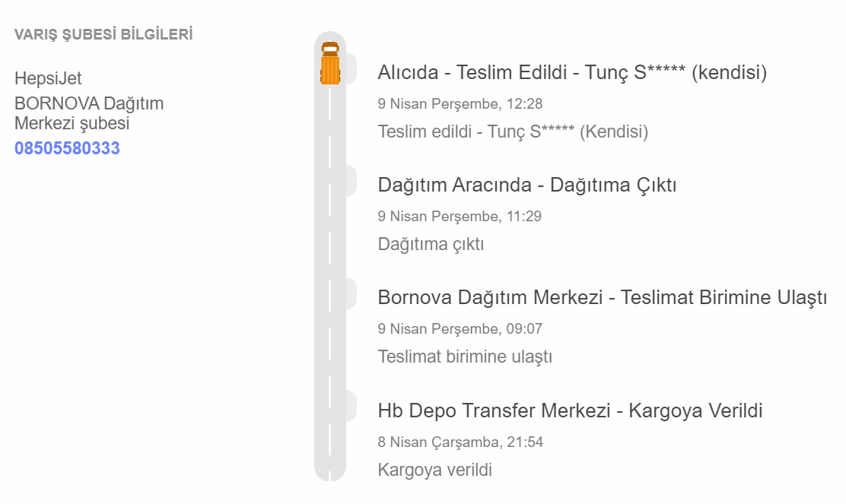Select the lowercase Teslimat birimine ulaştı description
The height and width of the screenshot is (504, 846).
point(465,357)
